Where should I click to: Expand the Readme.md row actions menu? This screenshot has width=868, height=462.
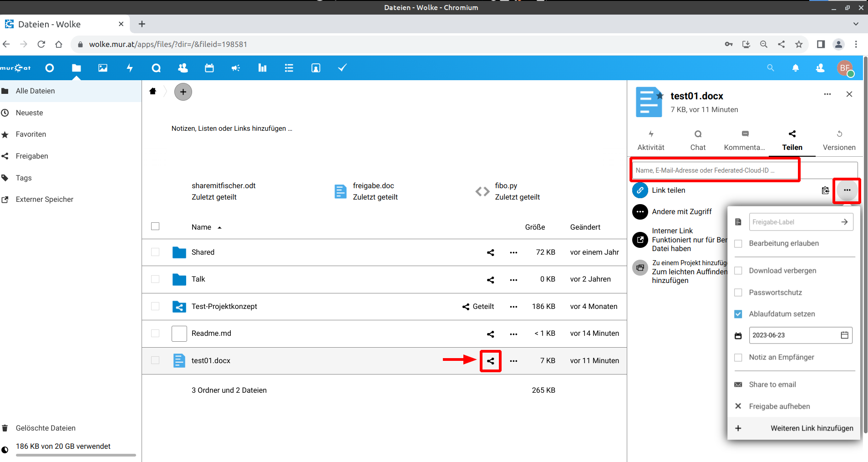513,334
